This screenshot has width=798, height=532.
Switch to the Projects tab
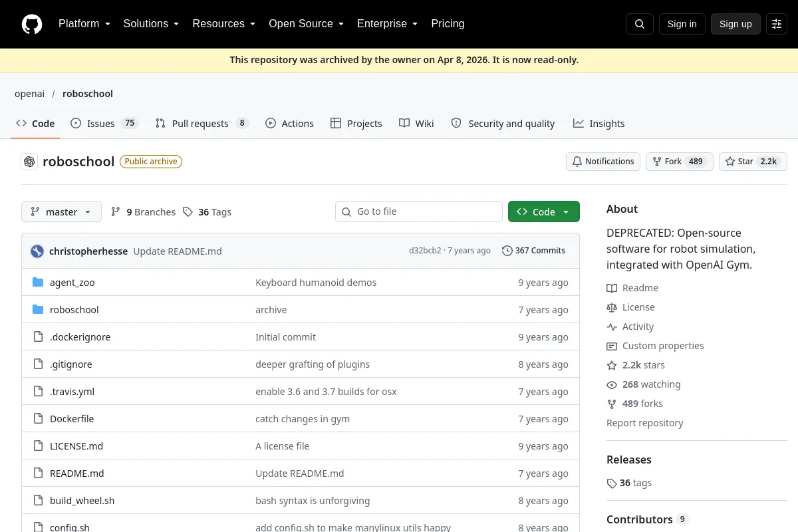(356, 123)
